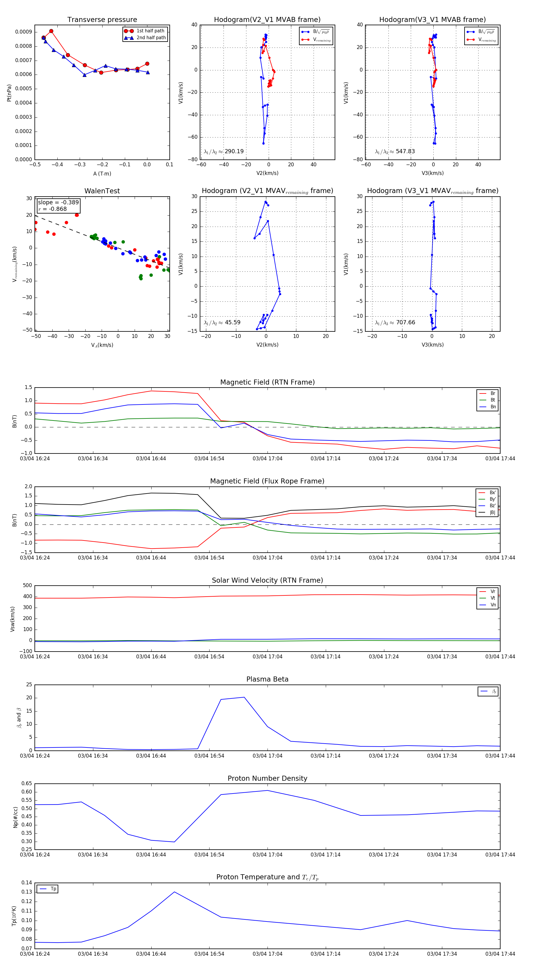The image size is (535, 980).
Task: Click the r = -0.868 correlation text
Action: pyautogui.click(x=52, y=209)
